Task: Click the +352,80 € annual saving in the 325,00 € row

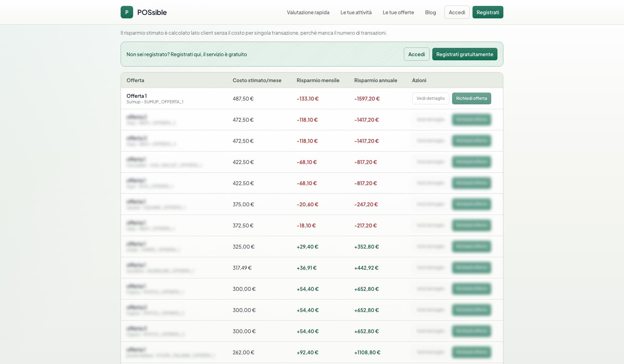Action: click(x=366, y=247)
